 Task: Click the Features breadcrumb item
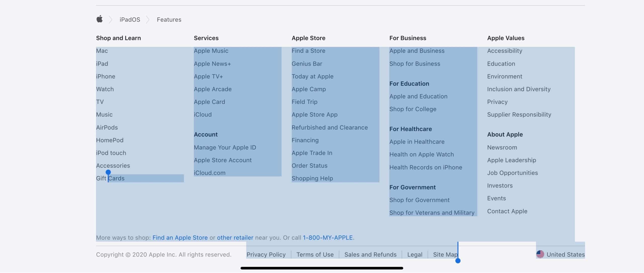point(169,20)
